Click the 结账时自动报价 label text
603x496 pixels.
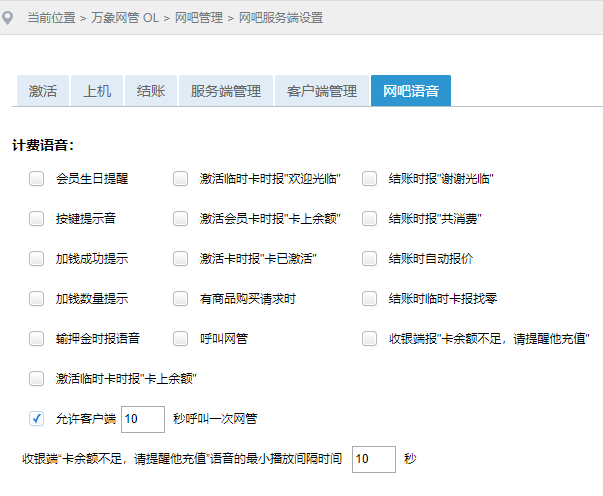point(431,258)
